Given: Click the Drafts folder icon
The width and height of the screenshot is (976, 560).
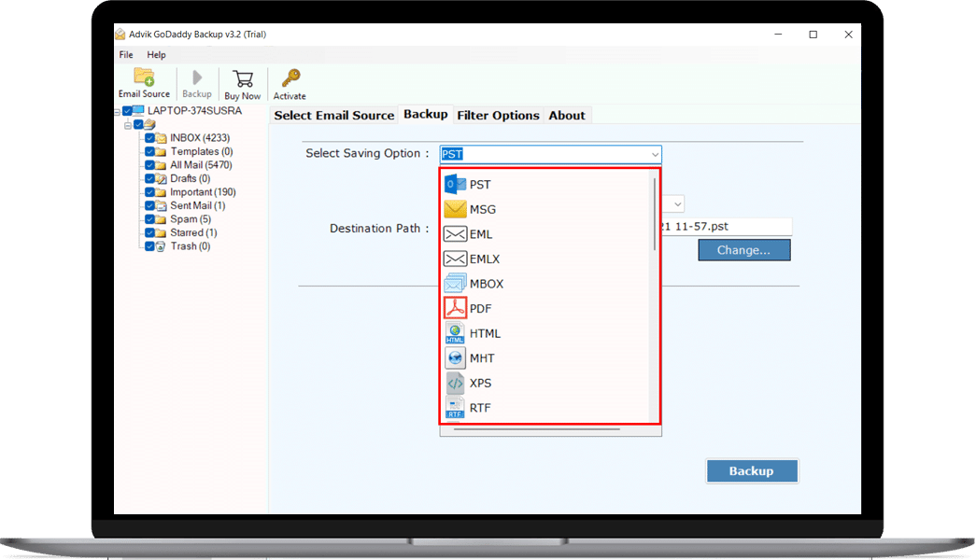Looking at the screenshot, I should point(162,178).
